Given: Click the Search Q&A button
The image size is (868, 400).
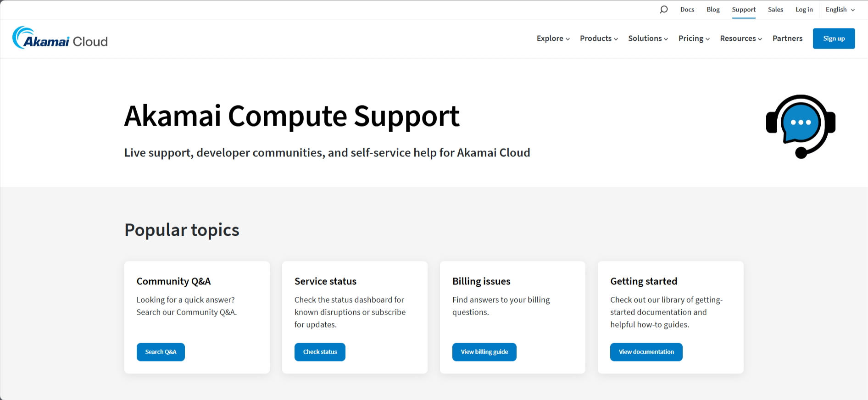Looking at the screenshot, I should [x=161, y=352].
